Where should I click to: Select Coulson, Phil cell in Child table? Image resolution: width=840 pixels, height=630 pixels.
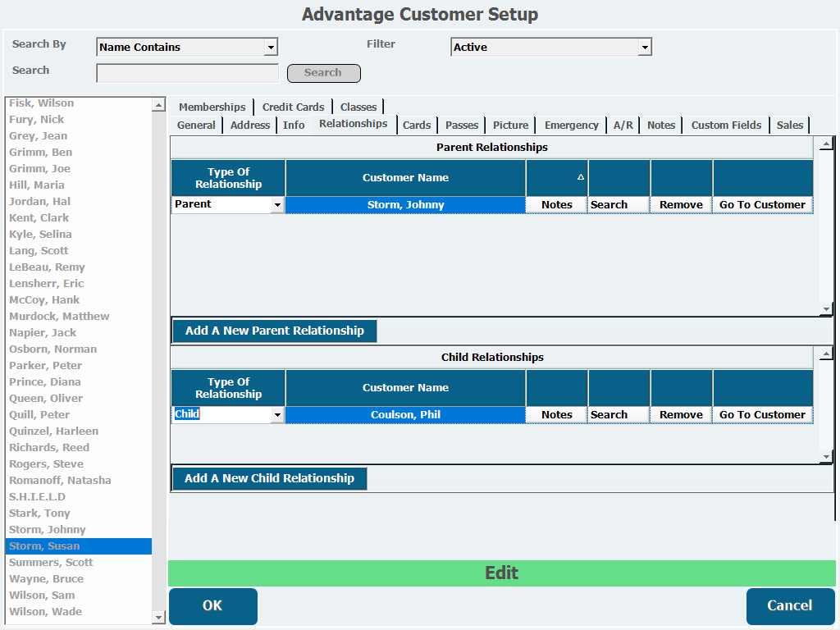coord(405,414)
